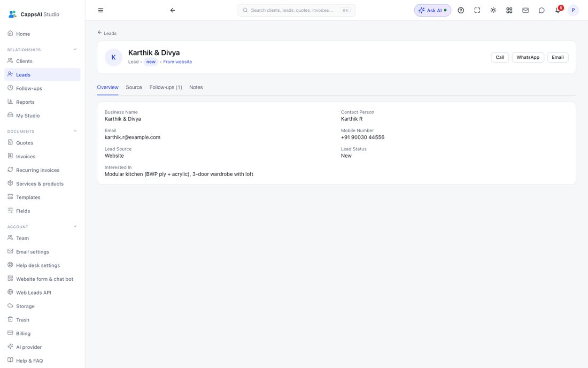Open the apps grid icon
The width and height of the screenshot is (588, 368).
(x=509, y=11)
